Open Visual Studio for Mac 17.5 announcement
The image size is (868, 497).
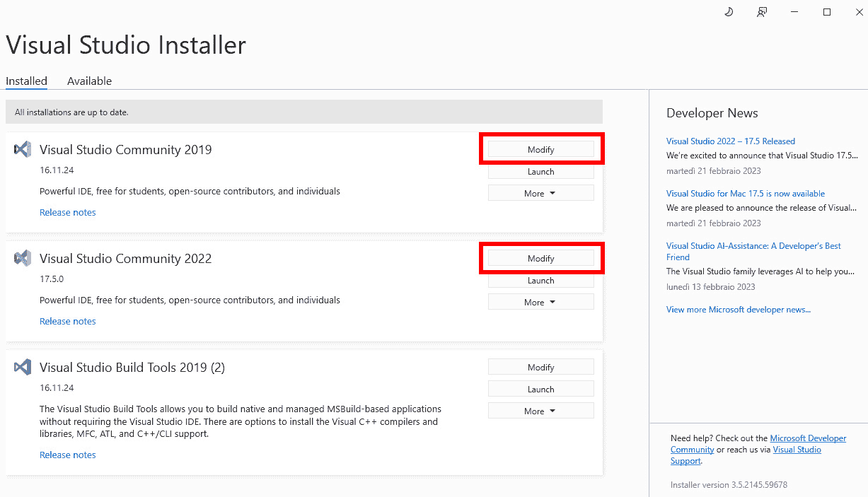click(745, 193)
